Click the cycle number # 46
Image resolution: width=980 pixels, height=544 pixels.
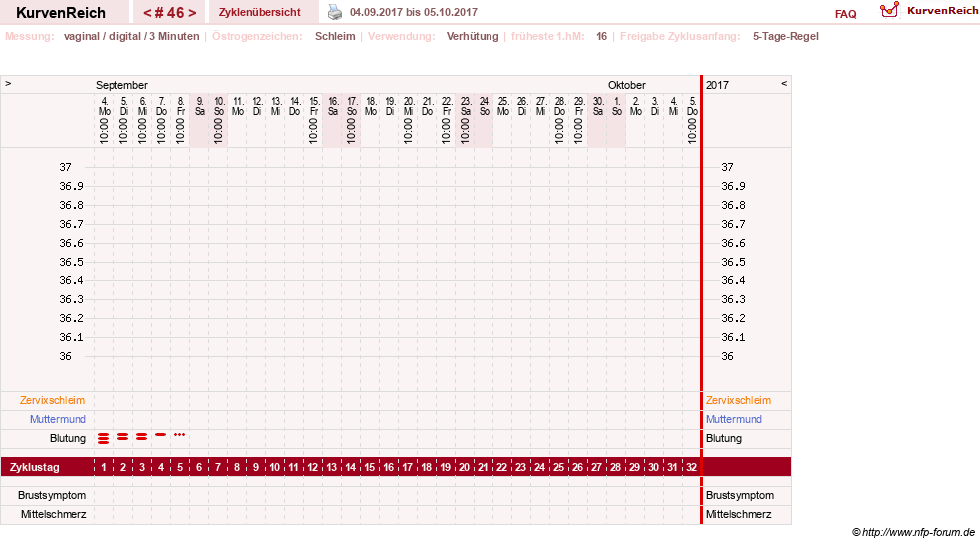pyautogui.click(x=170, y=13)
